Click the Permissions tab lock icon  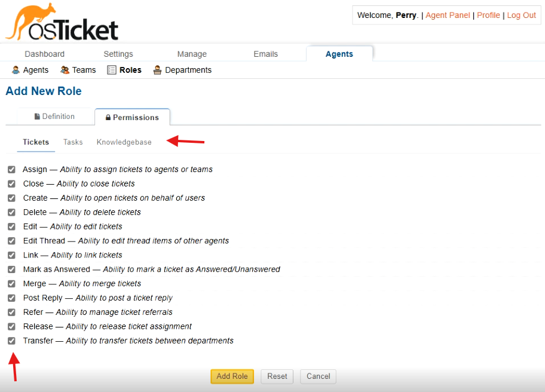tap(108, 118)
